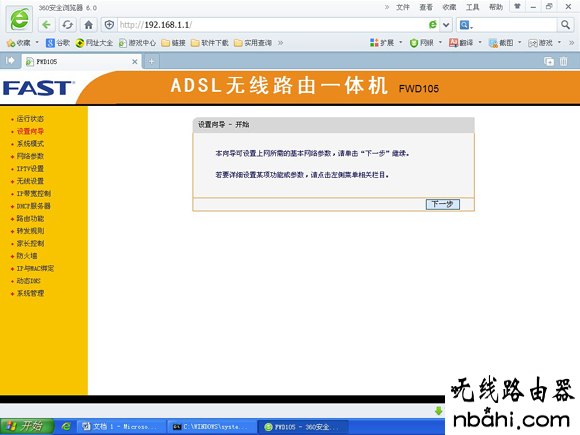Open the search engine selector dropdown
The image size is (580, 435).
pyautogui.click(x=466, y=25)
